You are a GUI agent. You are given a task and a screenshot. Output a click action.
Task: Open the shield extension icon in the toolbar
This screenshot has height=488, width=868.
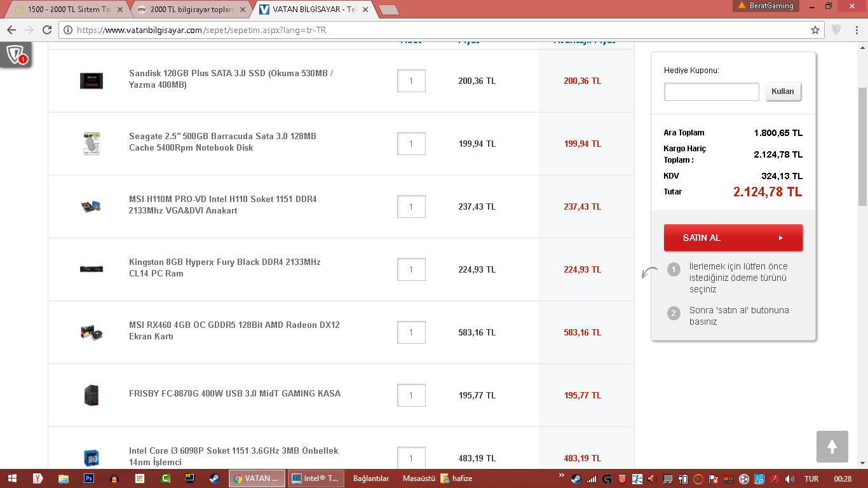pos(837,30)
